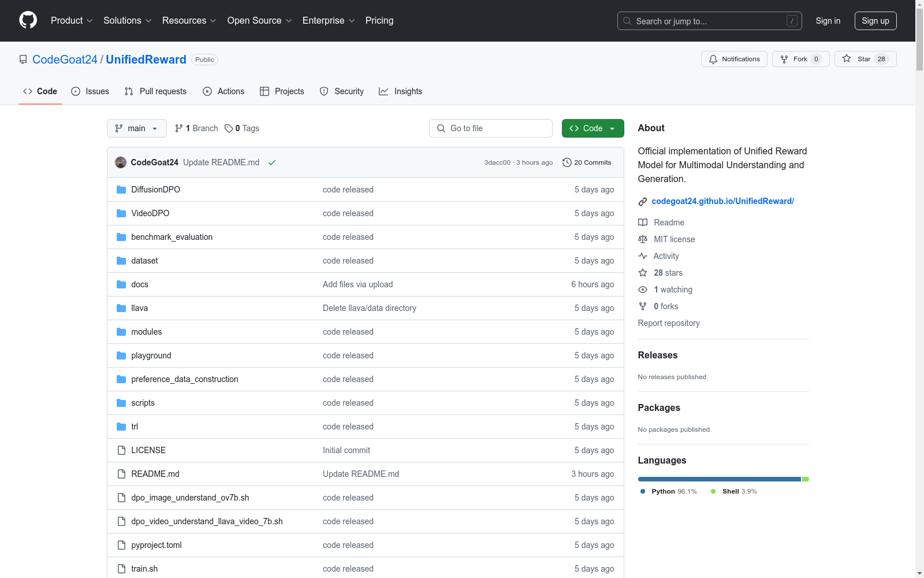This screenshot has height=578, width=924.
Task: Click the green commit status checkmark
Action: pos(272,162)
